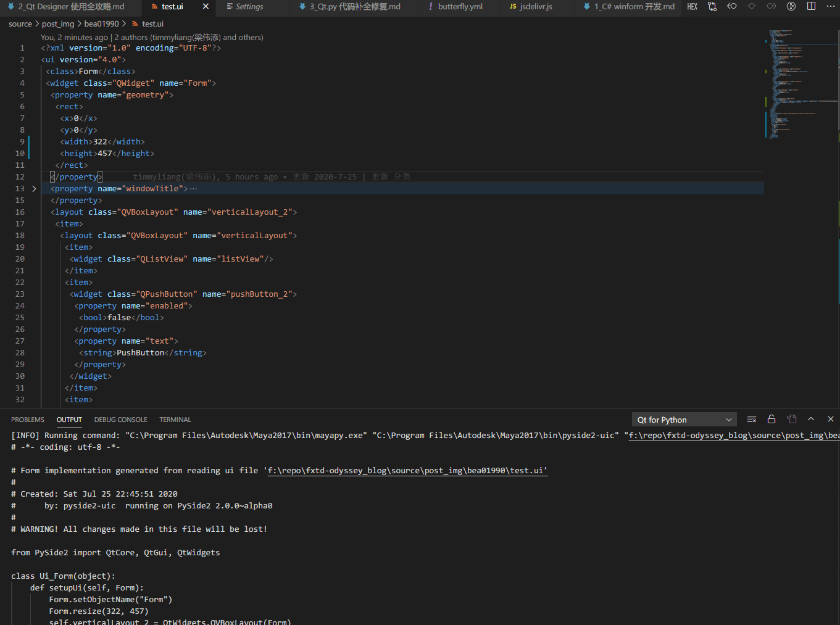Expand folded line 13 using the fold chevron
The image size is (840, 625).
click(x=34, y=189)
